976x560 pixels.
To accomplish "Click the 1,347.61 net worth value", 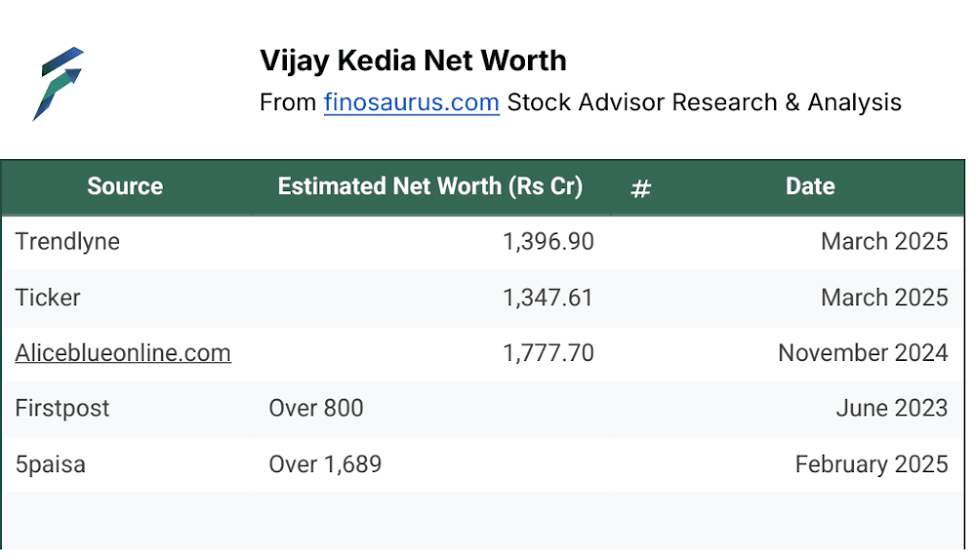I will (x=548, y=298).
